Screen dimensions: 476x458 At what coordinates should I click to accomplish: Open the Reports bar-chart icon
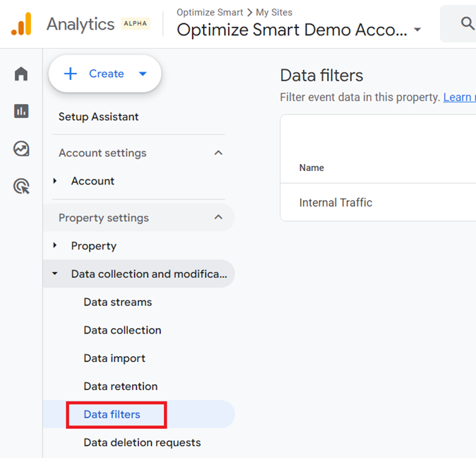(x=21, y=111)
